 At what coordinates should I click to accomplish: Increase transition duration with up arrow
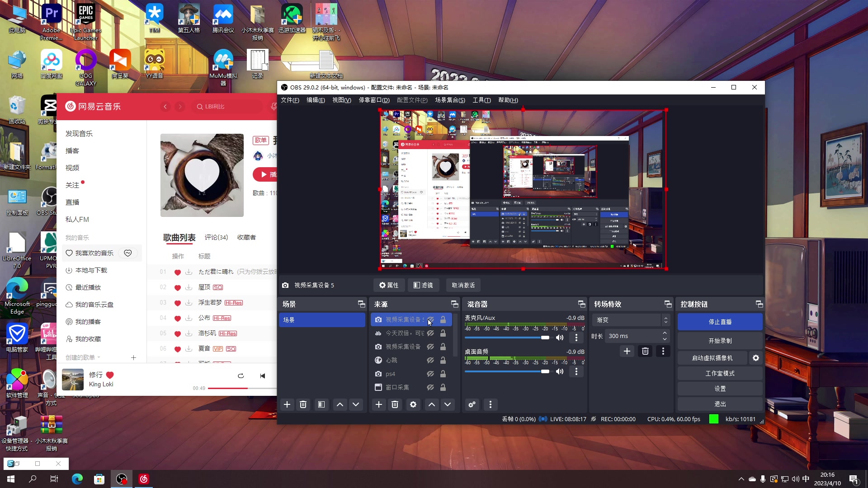665,333
